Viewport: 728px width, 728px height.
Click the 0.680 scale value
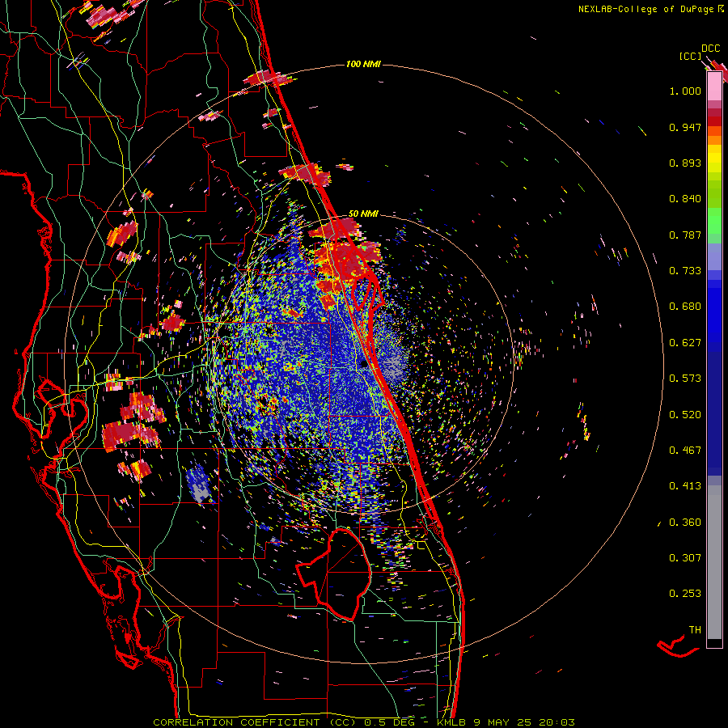pos(685,307)
